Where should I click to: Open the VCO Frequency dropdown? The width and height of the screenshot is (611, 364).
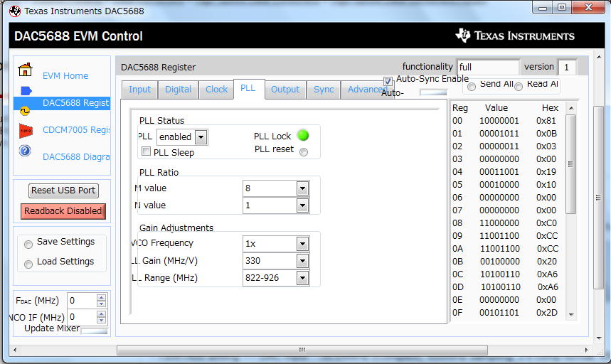[x=302, y=244]
